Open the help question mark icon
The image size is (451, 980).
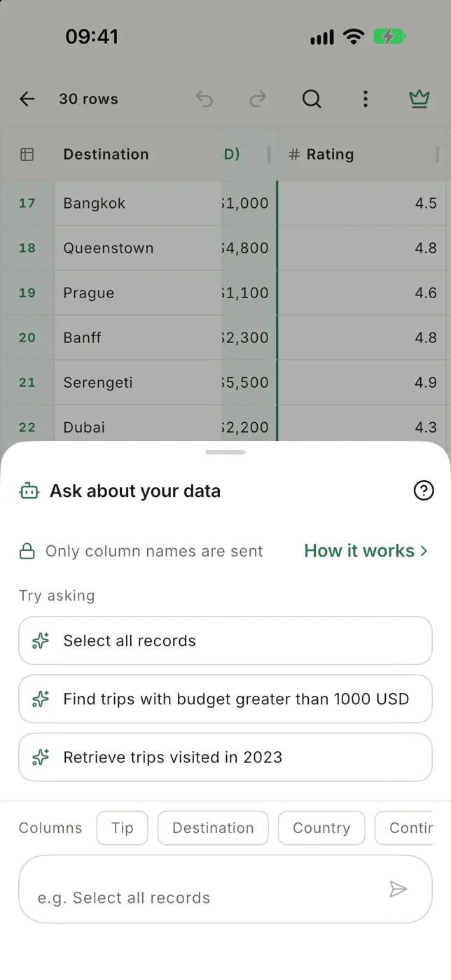(424, 491)
